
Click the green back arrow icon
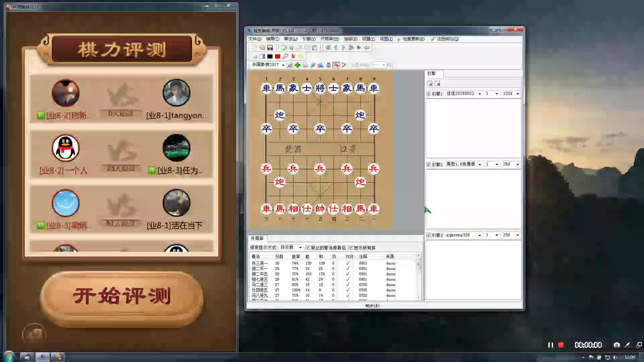(x=367, y=48)
